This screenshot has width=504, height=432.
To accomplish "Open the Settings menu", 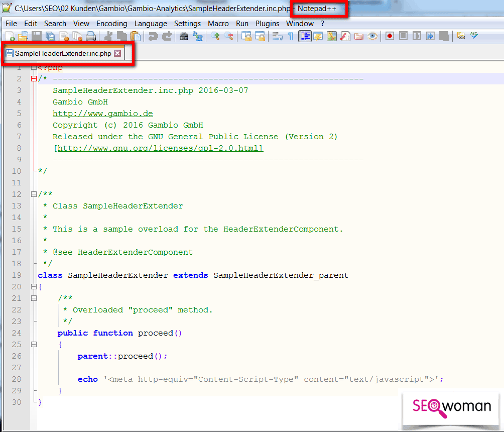I will [187, 24].
